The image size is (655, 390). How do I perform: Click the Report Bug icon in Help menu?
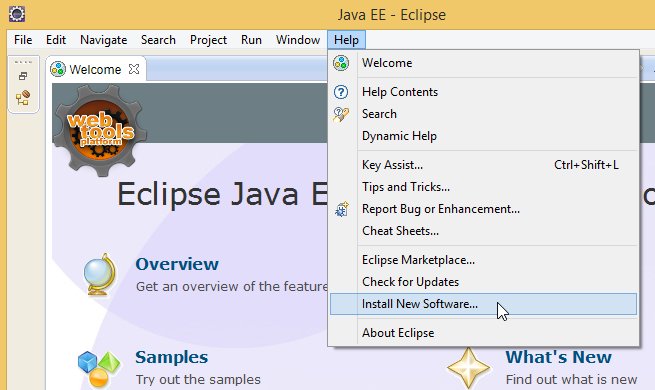(342, 209)
